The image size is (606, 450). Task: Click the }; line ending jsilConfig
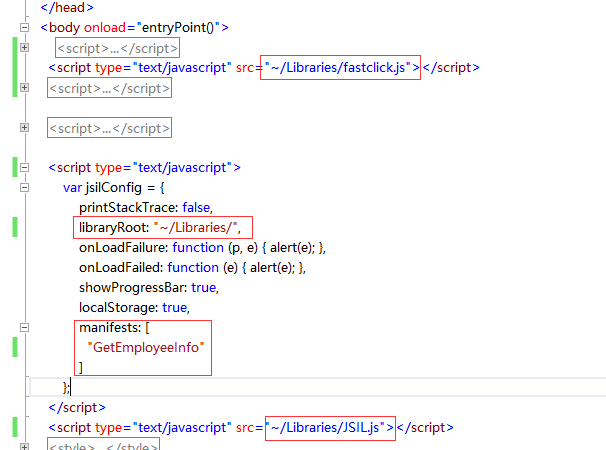click(x=66, y=387)
